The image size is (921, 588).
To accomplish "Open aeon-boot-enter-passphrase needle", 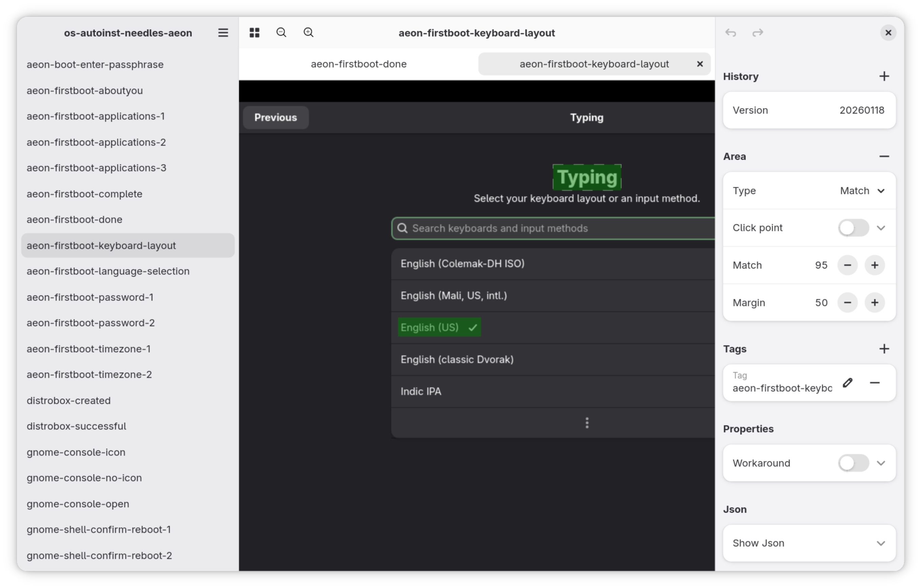I will [128, 65].
